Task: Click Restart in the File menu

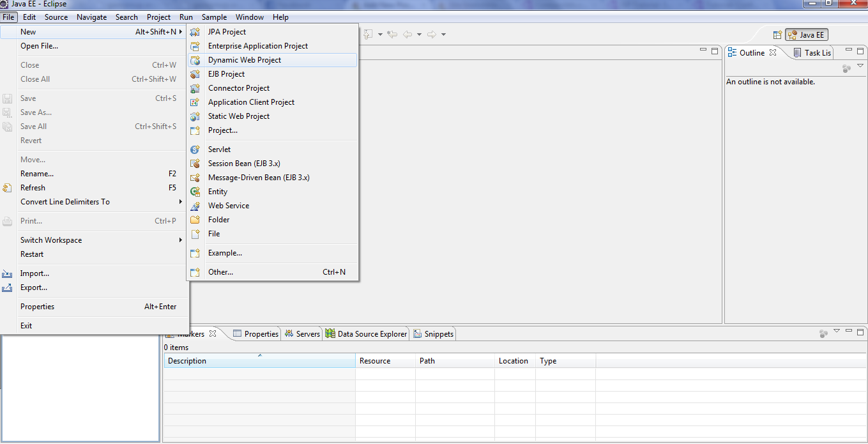Action: (32, 254)
